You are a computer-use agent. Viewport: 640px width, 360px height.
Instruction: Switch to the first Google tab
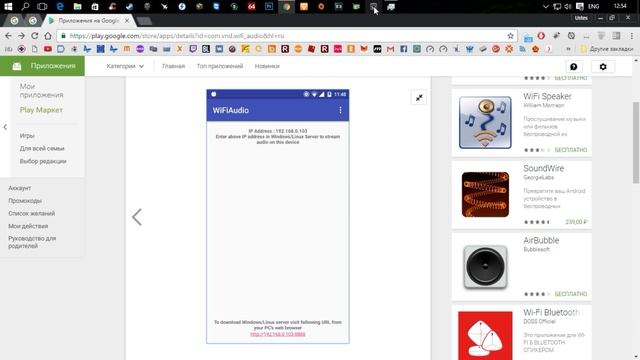point(14,20)
